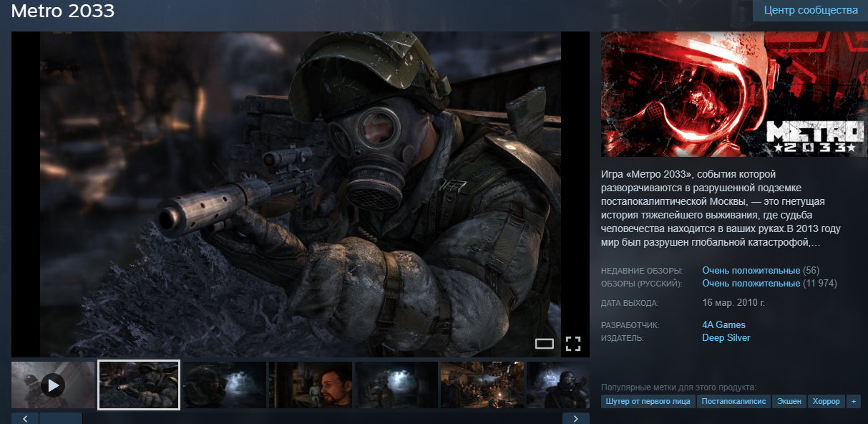Click the ОБЗОРЫ (РУССКИЙ) label
Screen dimensions: 868x424
tap(642, 284)
